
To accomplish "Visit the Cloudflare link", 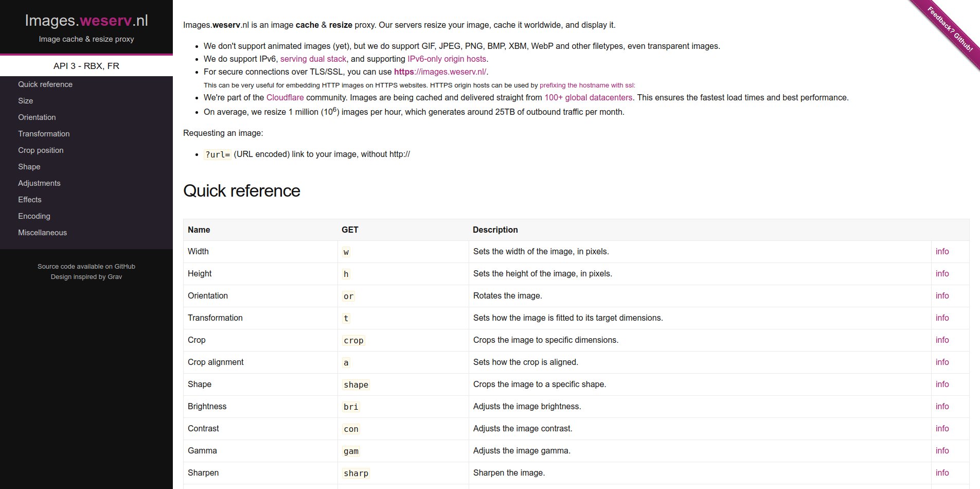I will pyautogui.click(x=285, y=98).
